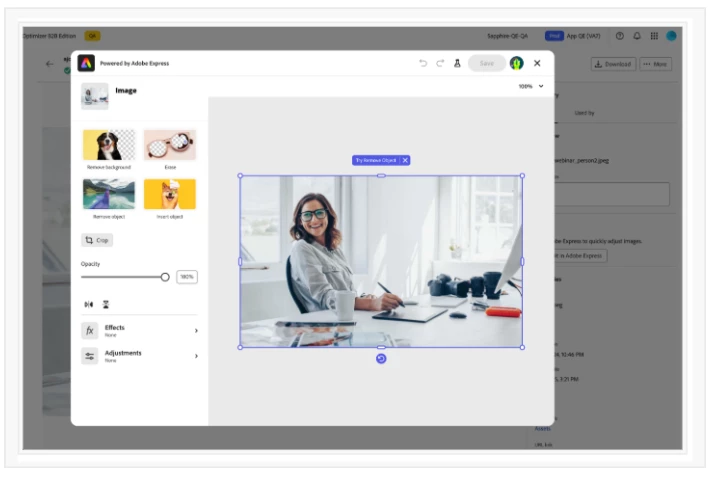The height and width of the screenshot is (480, 720).
Task: Choose Remove object quick action
Action: pyautogui.click(x=109, y=199)
